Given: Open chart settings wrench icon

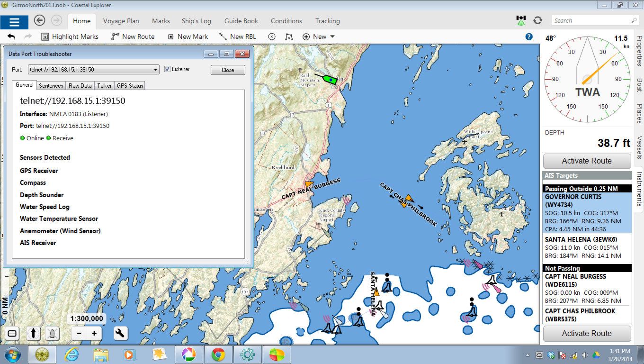Looking at the screenshot, I should pyautogui.click(x=120, y=333).
